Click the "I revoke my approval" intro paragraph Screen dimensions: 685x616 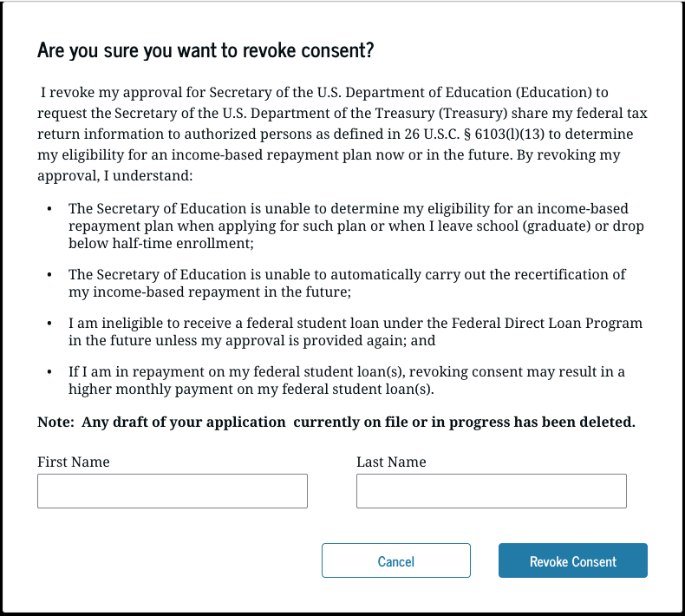342,134
